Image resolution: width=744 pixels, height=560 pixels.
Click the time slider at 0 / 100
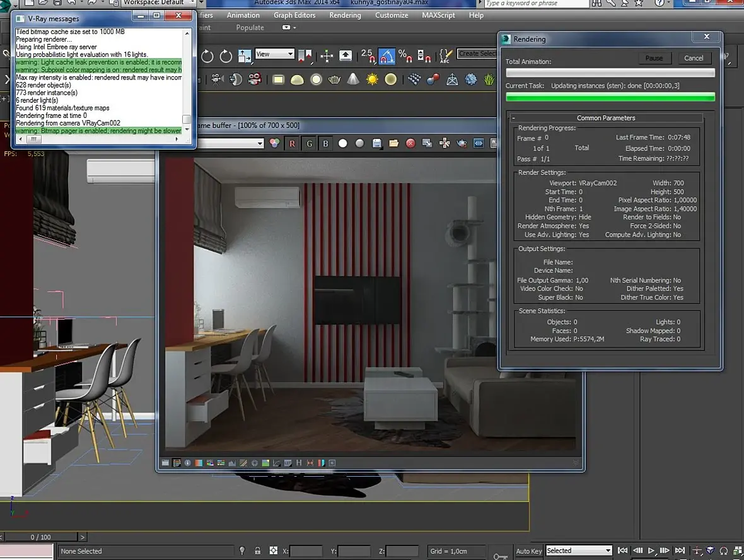(x=41, y=537)
